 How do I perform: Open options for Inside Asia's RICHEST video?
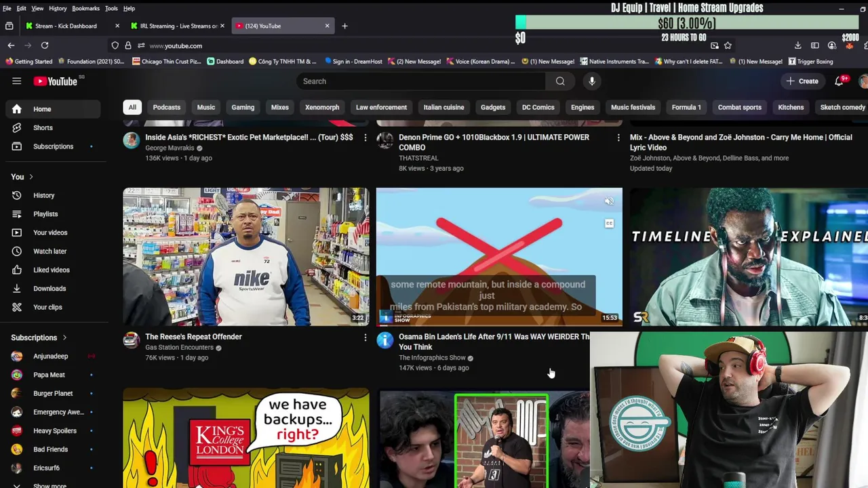pyautogui.click(x=365, y=138)
